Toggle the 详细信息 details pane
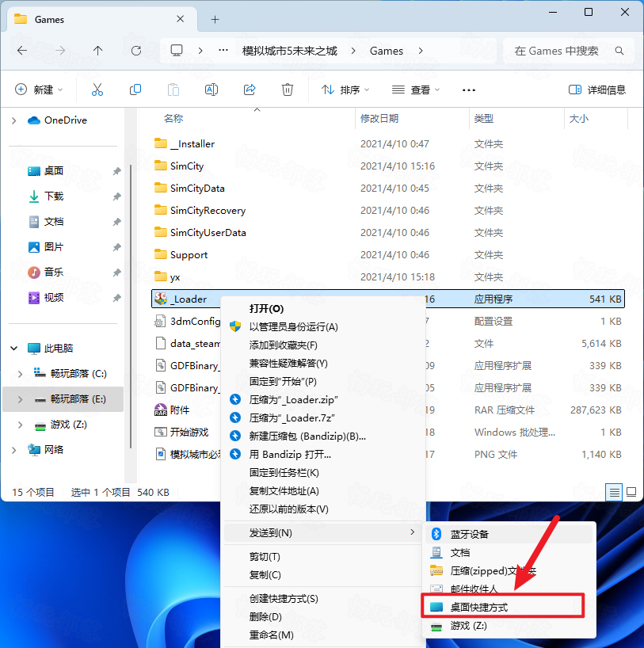This screenshot has height=648, width=644. tap(597, 90)
